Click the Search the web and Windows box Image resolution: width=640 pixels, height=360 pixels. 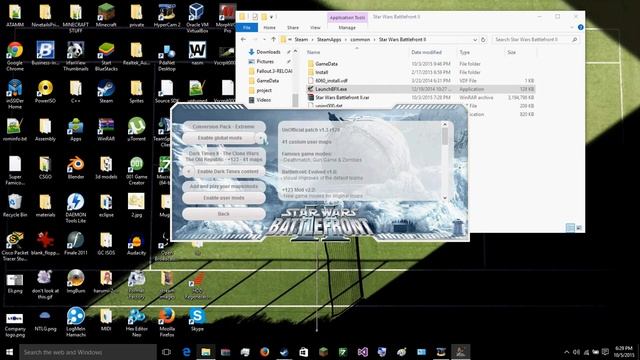tap(88, 352)
